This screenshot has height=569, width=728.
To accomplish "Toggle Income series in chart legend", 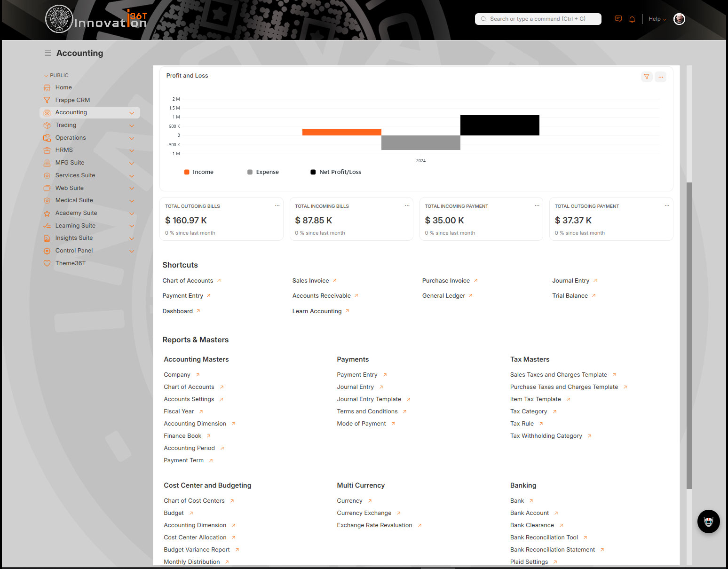I will 199,172.
